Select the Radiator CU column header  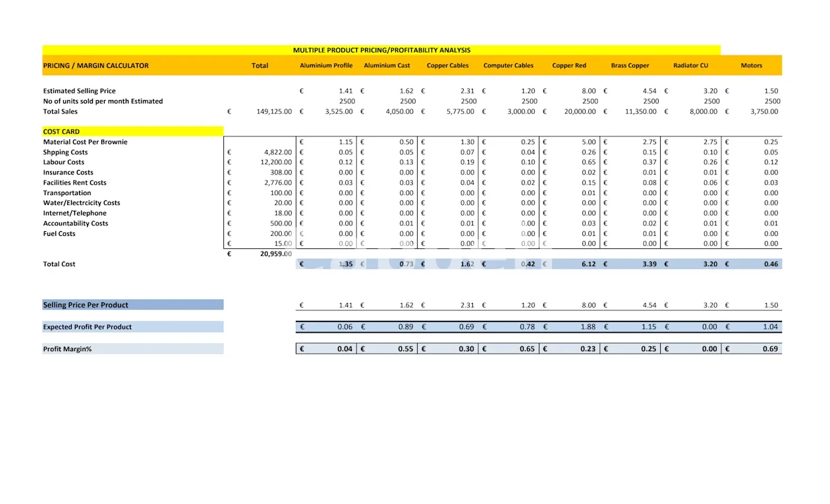click(690, 66)
